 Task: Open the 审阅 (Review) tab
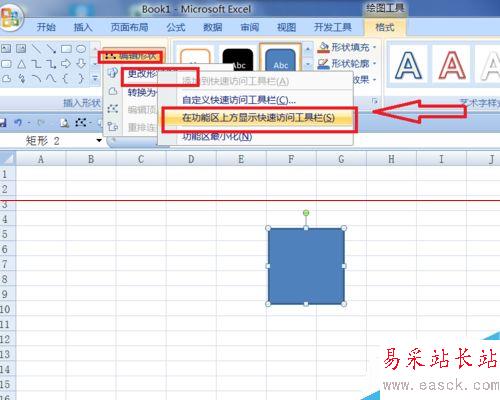click(x=250, y=27)
